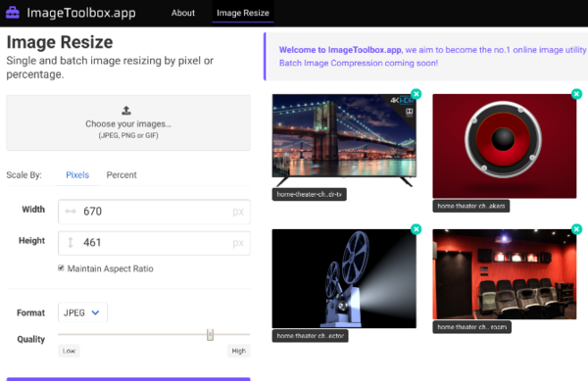Select the film projector thumbnail

point(344,279)
